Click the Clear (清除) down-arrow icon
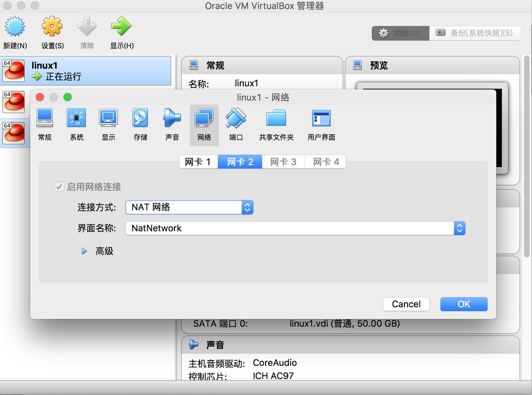 click(x=87, y=27)
